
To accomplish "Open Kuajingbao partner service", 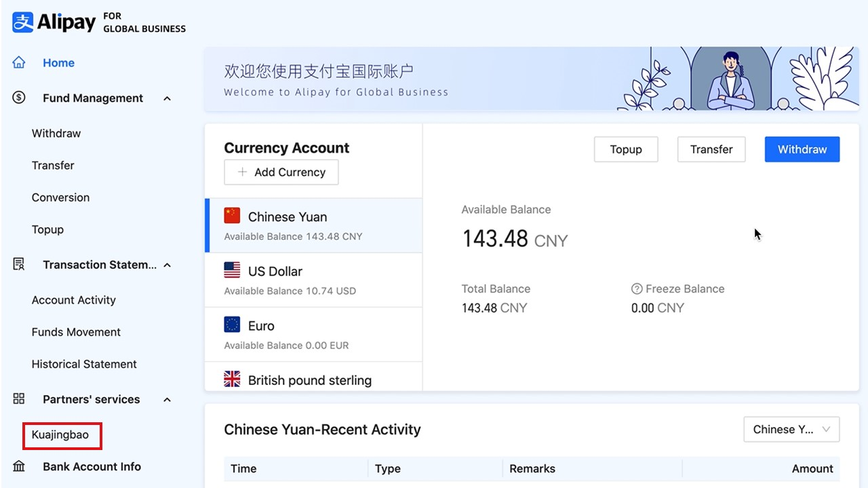I will point(60,434).
